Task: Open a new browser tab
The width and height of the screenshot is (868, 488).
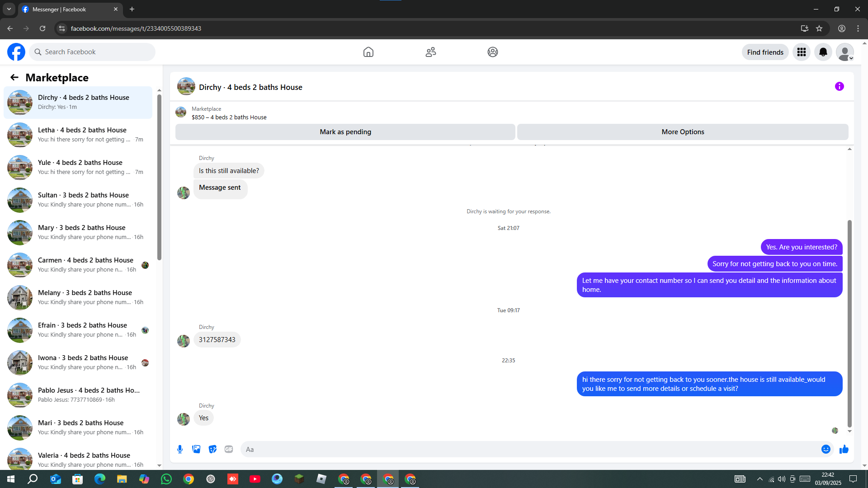Action: tap(132, 9)
